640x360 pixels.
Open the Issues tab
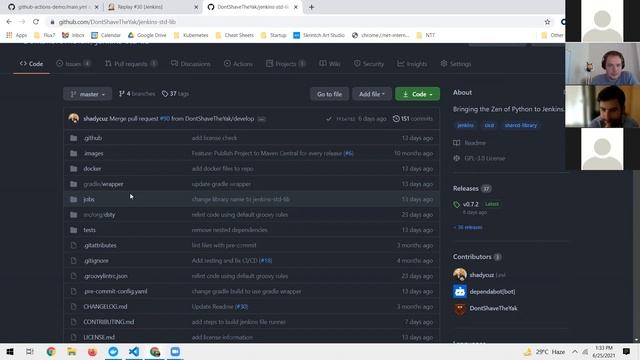[x=73, y=64]
